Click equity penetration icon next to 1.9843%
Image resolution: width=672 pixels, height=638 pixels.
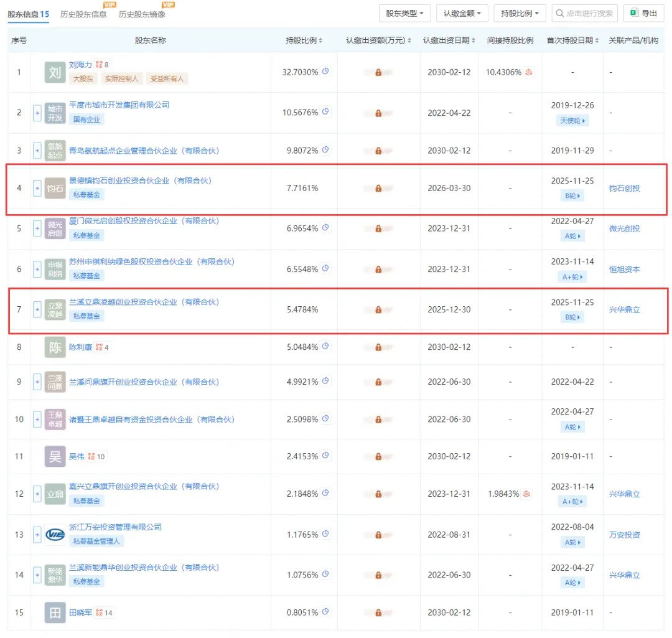pyautogui.click(x=527, y=494)
